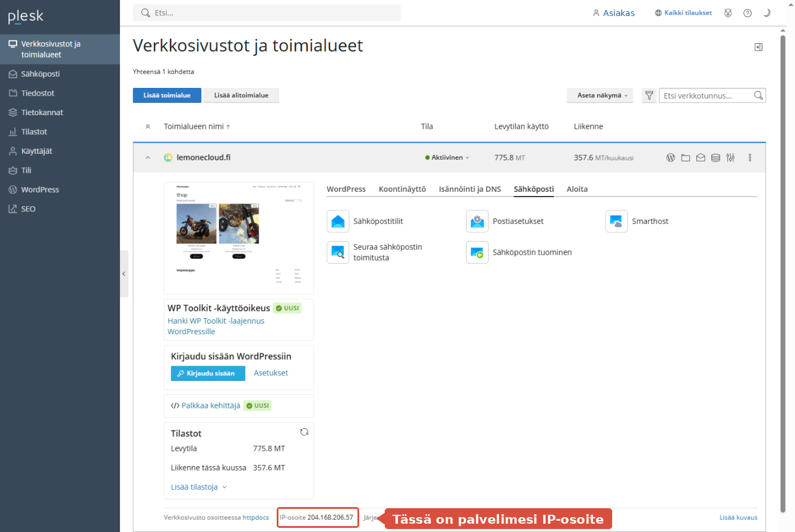Open the WordPress icon in lemonecloud.fi row
This screenshot has height=532, width=795.
(671, 157)
